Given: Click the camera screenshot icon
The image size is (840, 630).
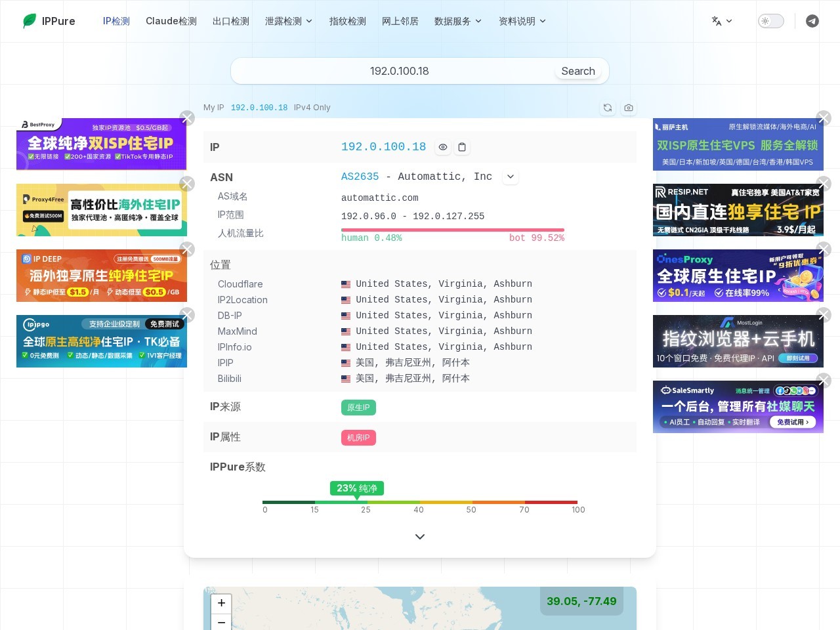Looking at the screenshot, I should tap(629, 108).
